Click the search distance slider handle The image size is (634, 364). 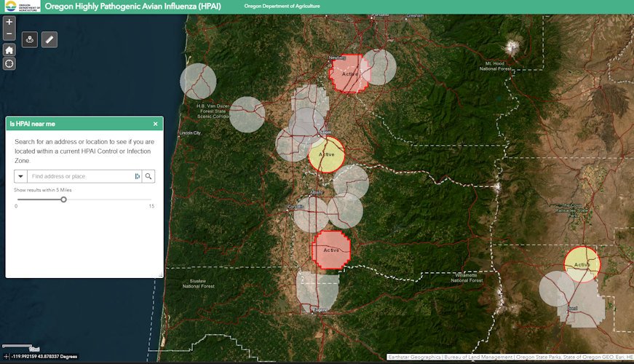point(63,199)
